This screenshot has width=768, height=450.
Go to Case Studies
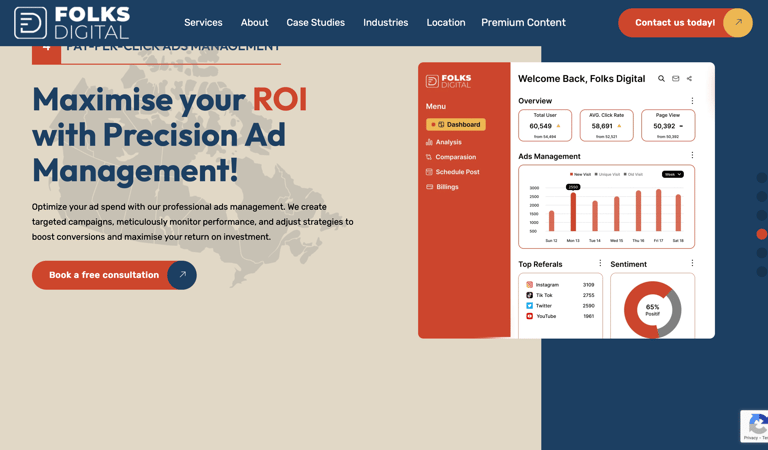coord(315,23)
